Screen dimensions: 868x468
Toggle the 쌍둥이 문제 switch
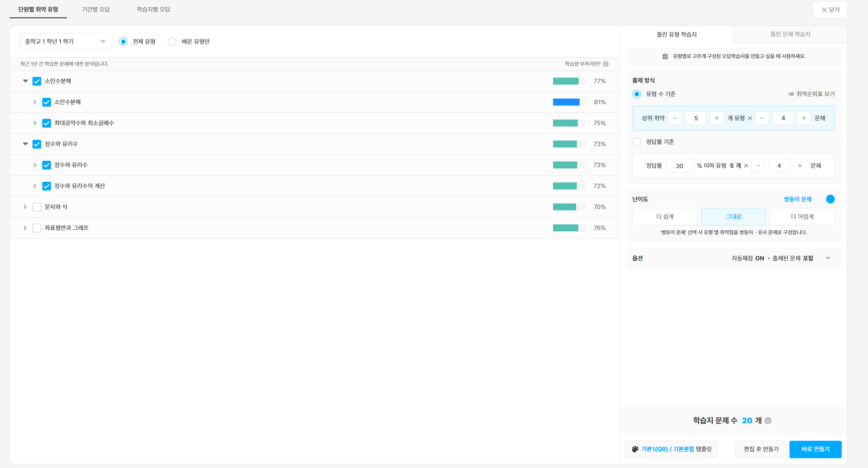[x=826, y=199]
